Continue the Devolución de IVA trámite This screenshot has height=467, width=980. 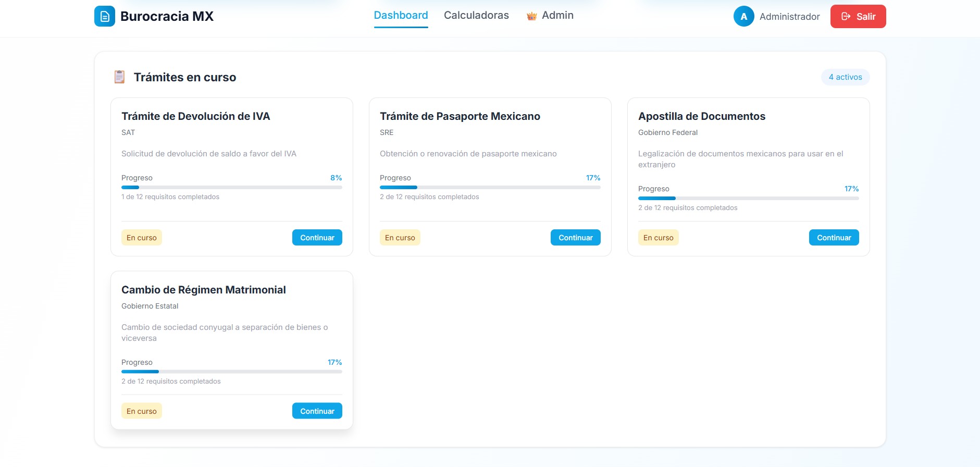click(x=317, y=238)
